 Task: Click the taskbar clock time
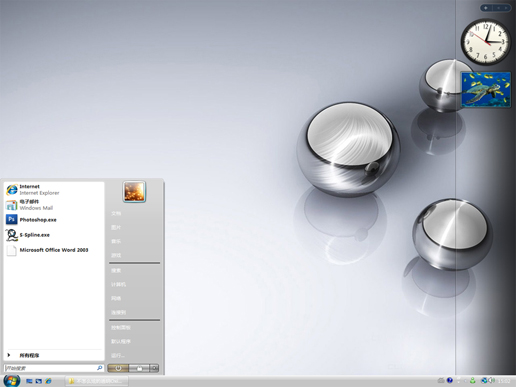(504, 381)
